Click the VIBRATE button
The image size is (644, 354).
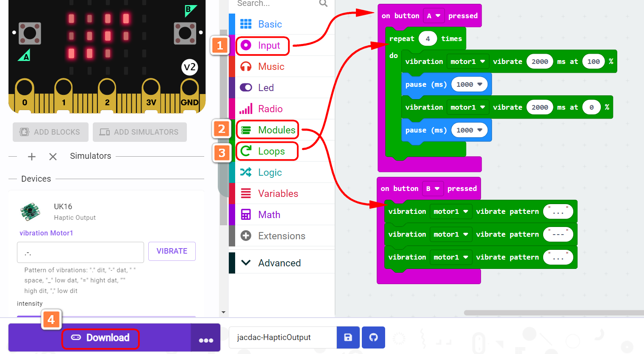[172, 251]
